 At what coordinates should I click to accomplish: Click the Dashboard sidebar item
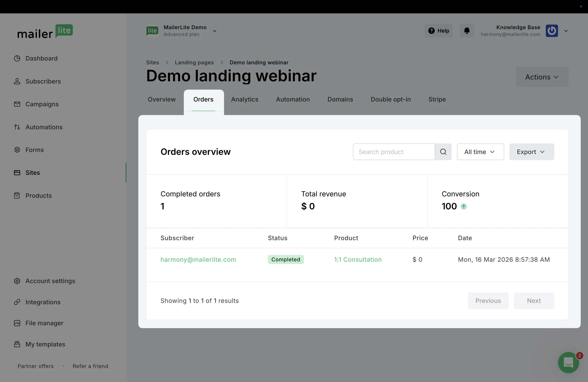click(41, 59)
